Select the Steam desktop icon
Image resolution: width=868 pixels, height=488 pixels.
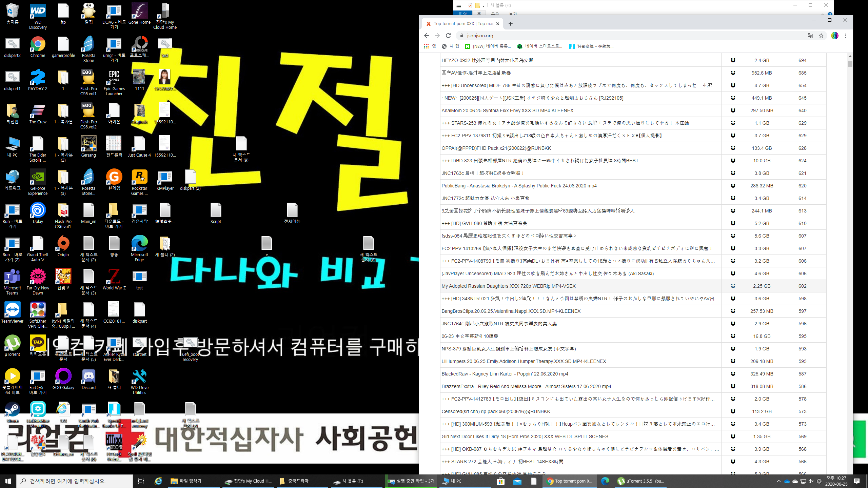coord(12,412)
